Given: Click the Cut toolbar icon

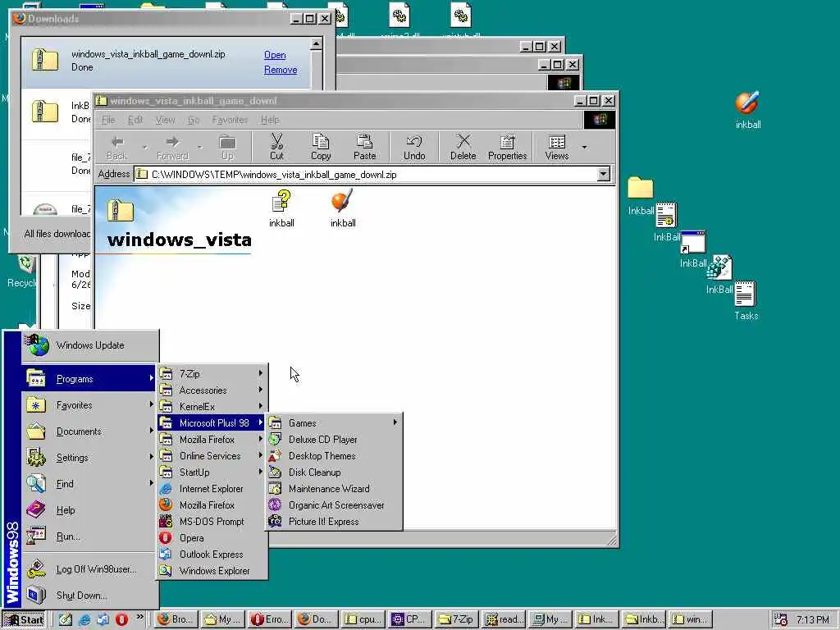Looking at the screenshot, I should pyautogui.click(x=276, y=147).
